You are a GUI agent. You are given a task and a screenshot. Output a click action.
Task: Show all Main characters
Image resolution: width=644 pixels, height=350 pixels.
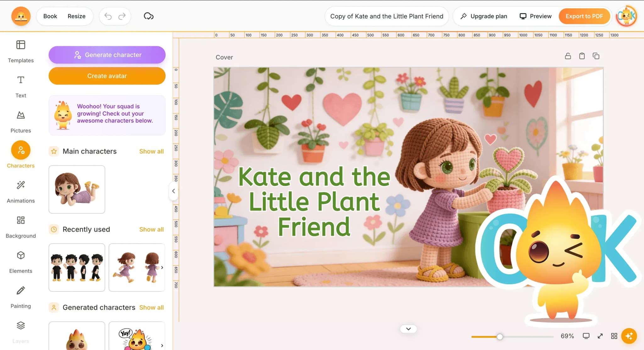(x=152, y=151)
